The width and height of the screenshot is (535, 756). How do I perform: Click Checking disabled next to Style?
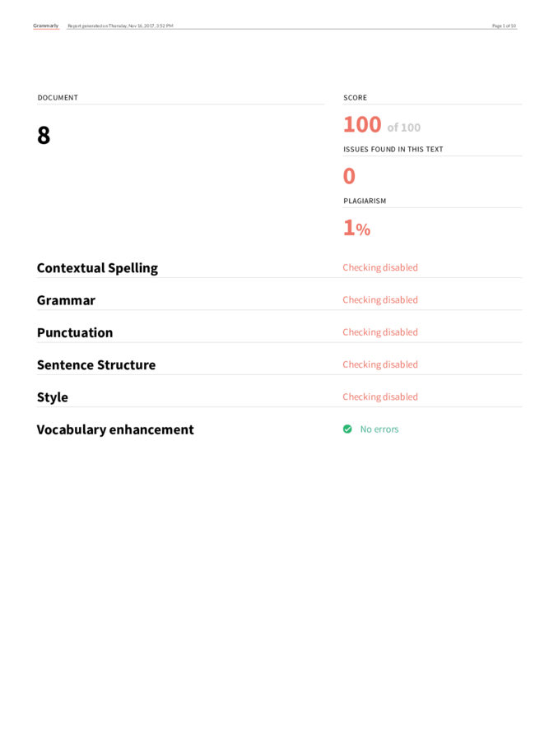click(380, 397)
